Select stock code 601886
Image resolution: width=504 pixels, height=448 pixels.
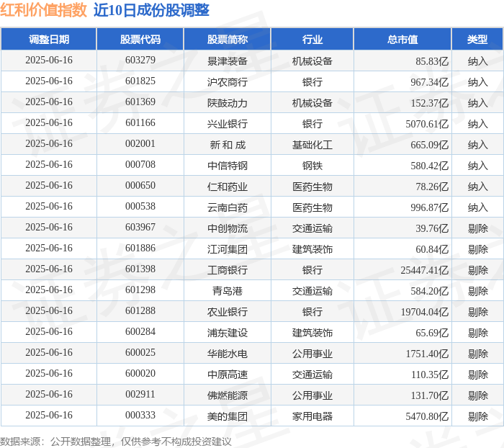coord(140,248)
